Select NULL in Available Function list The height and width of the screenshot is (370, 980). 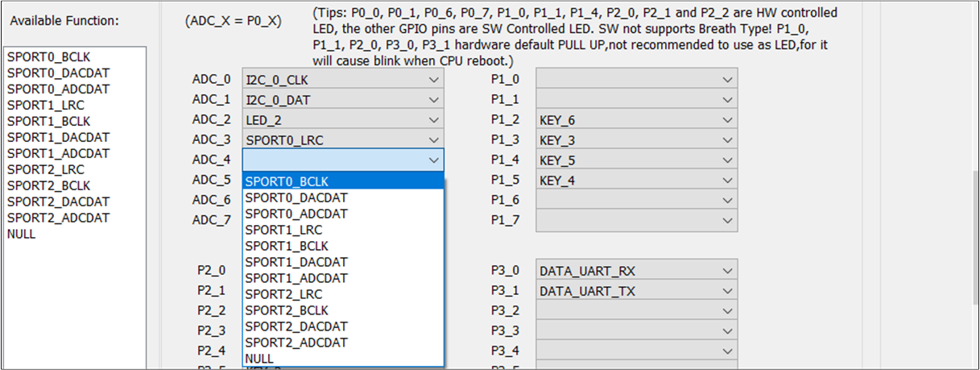75,234
